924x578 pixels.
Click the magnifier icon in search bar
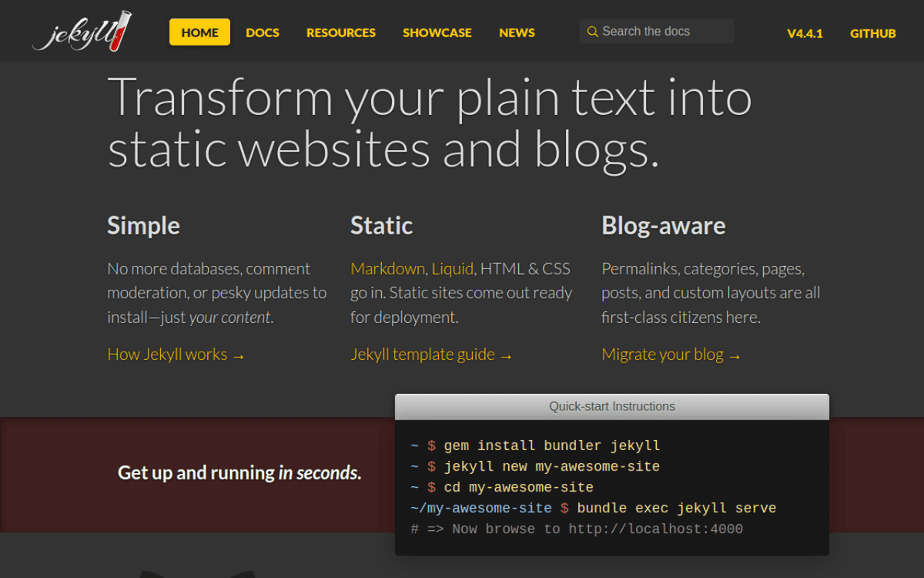point(592,31)
